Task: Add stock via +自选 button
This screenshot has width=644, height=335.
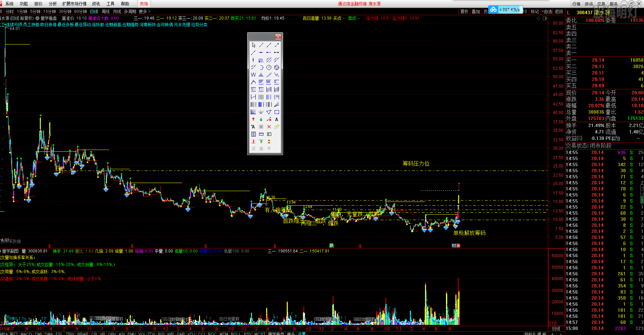Action: [x=547, y=11]
